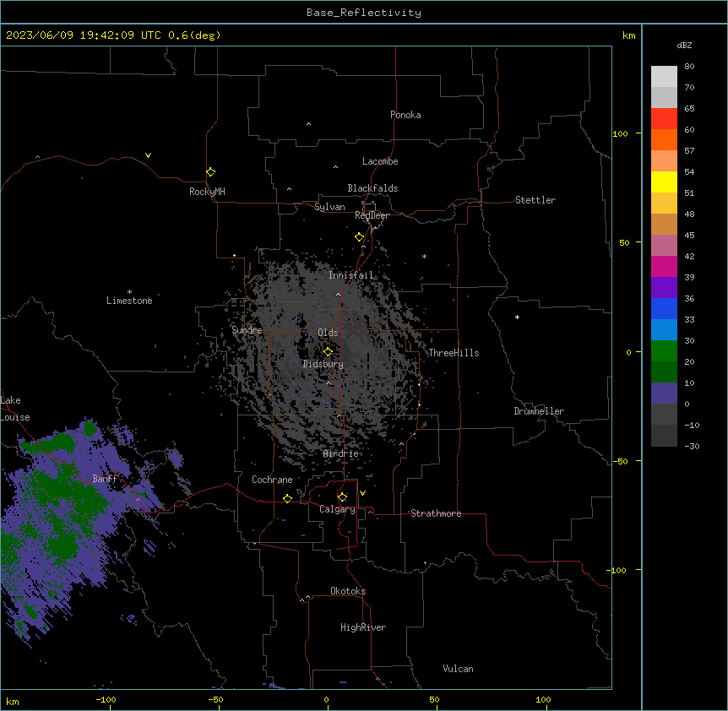Screen dimensions: 728x711
Task: Click the -30 value on dBZ legend
Action: pyautogui.click(x=692, y=447)
